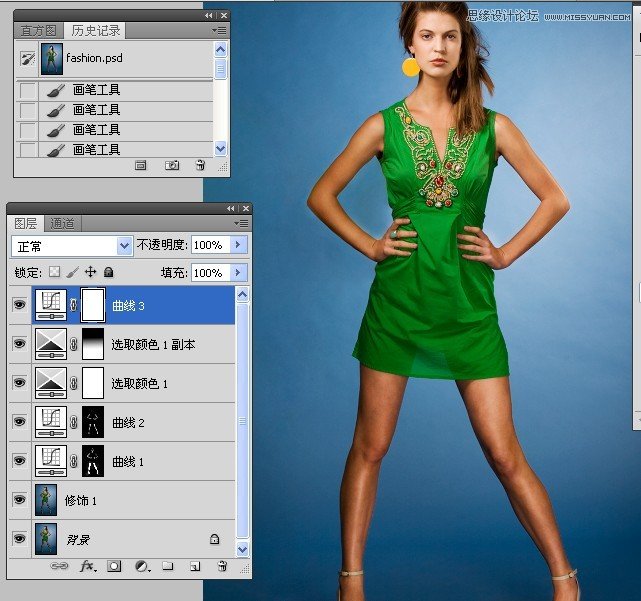Open the Layers panel flyout menu

pyautogui.click(x=242, y=223)
